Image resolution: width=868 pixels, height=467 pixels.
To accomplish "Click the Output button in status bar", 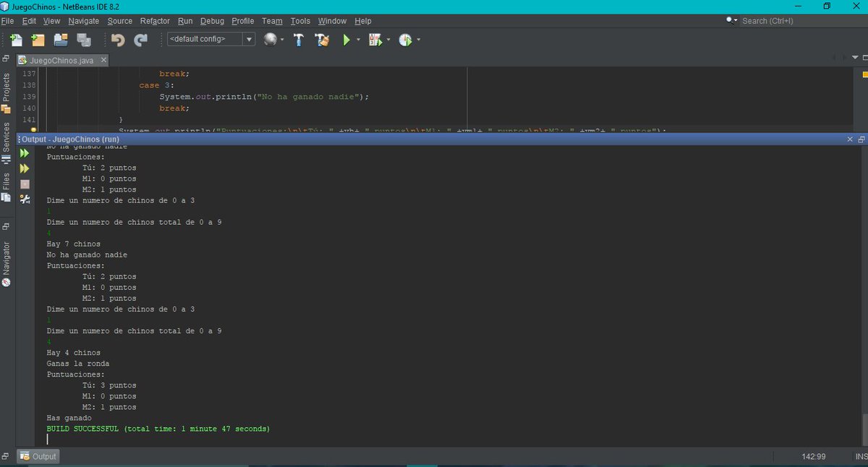I will (38, 456).
